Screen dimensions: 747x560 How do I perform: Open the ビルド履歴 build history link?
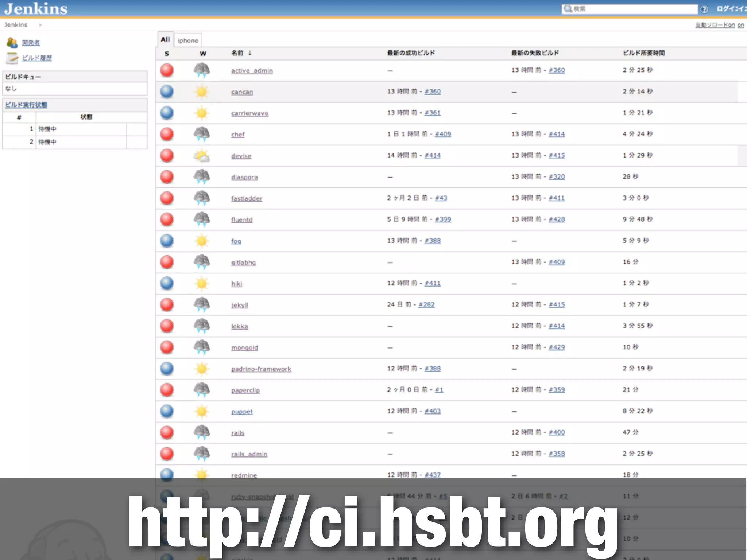tap(37, 58)
